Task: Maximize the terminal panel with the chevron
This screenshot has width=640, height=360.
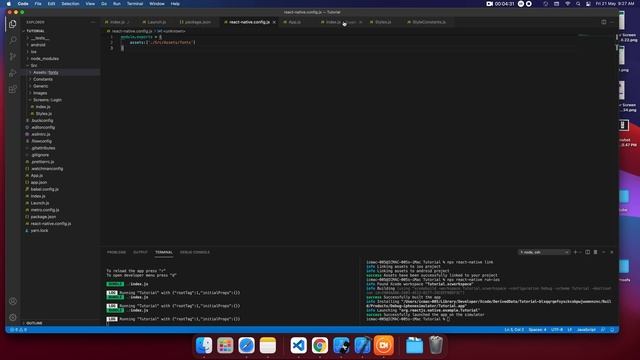Action: [x=604, y=252]
